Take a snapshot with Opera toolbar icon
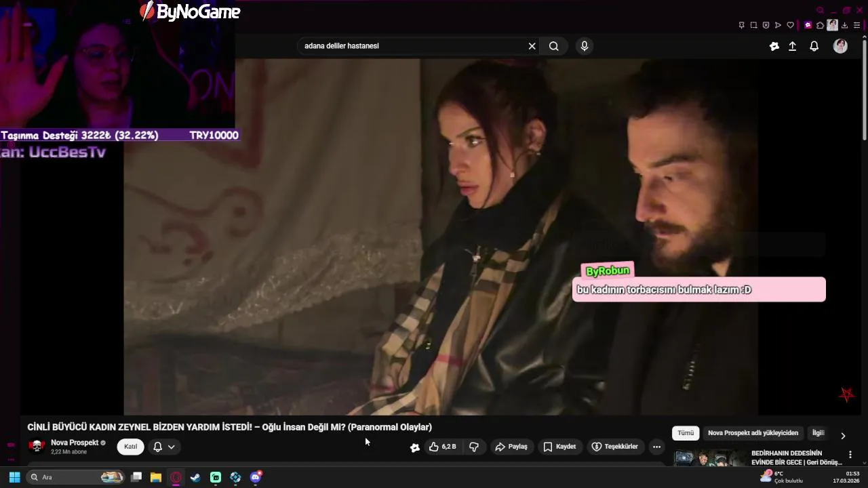 coord(753,25)
